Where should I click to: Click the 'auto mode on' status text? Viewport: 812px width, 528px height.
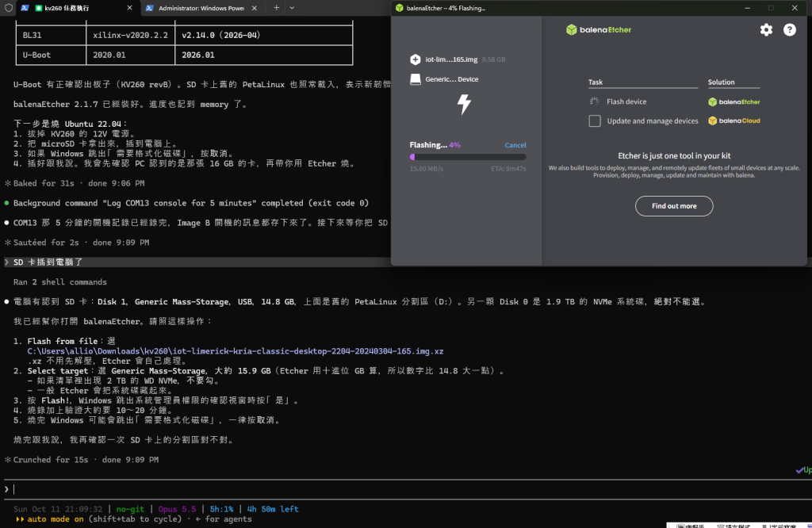coord(56,519)
